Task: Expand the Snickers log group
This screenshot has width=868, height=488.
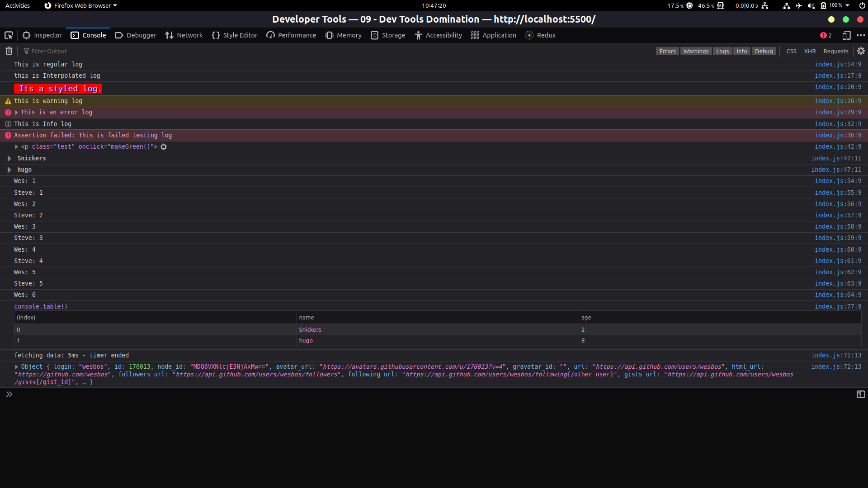Action: click(x=9, y=159)
